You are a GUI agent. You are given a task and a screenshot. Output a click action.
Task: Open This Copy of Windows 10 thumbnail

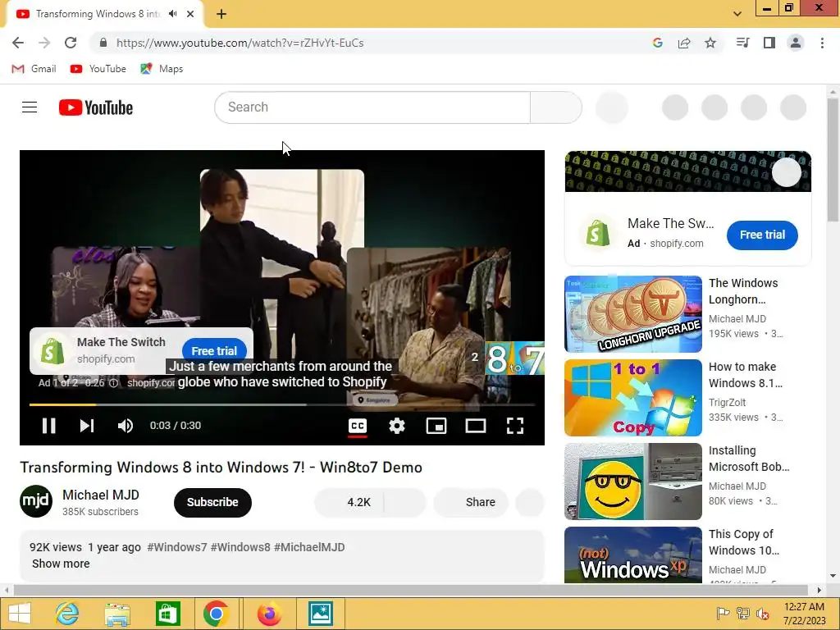click(633, 555)
